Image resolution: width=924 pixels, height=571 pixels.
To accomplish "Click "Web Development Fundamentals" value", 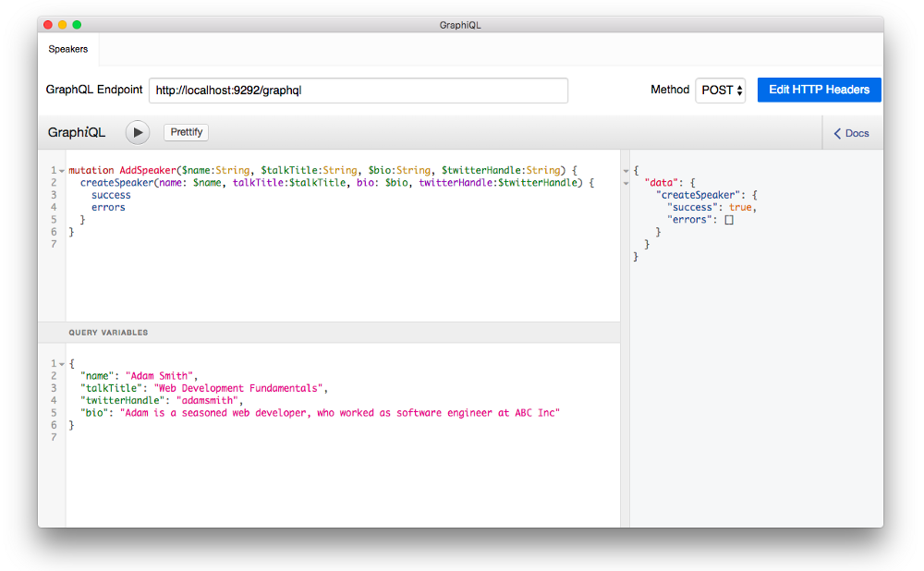I will [x=238, y=388].
